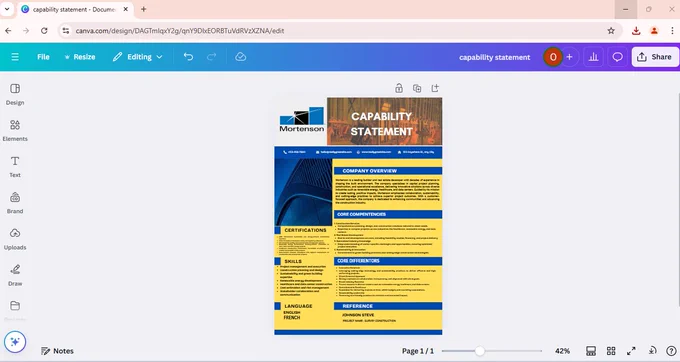Screen dimensions: 680x362
Task: Open the Elements panel
Action: pyautogui.click(x=15, y=130)
